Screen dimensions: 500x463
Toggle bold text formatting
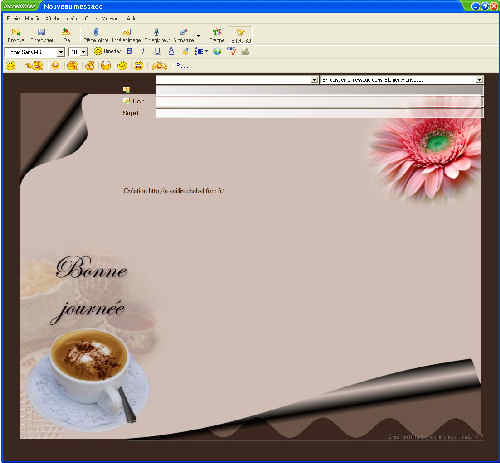(x=130, y=51)
